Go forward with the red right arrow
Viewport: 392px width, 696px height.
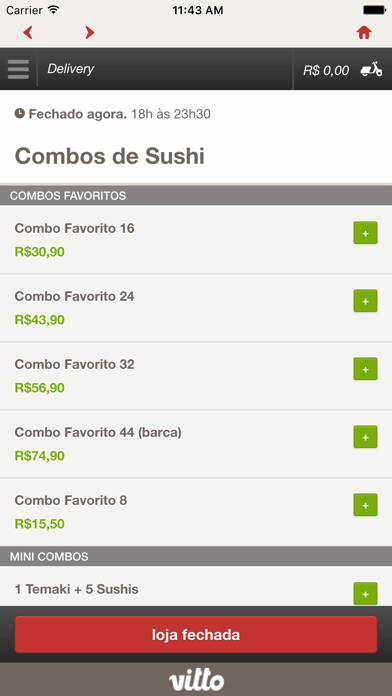90,32
